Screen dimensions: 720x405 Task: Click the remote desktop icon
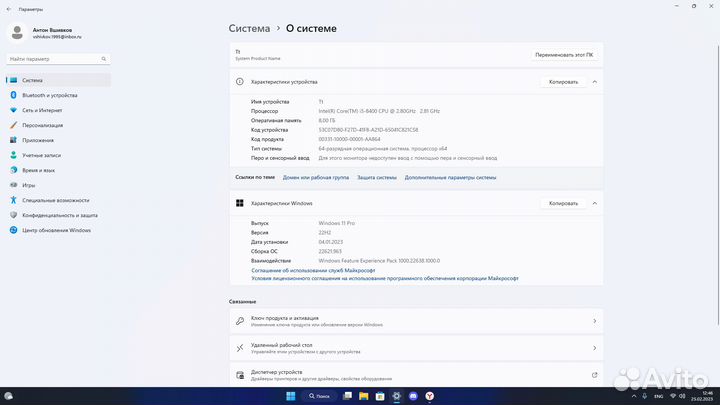240,348
